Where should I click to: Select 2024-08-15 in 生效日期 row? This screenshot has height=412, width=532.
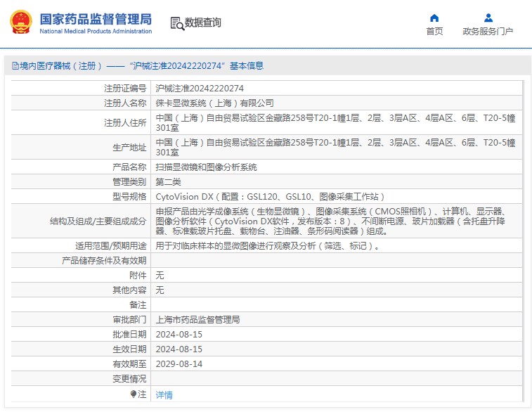(179, 349)
